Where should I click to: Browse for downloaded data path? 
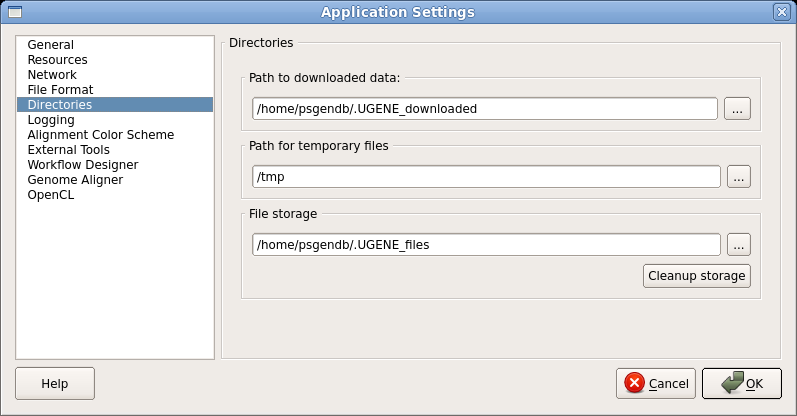pyautogui.click(x=737, y=109)
